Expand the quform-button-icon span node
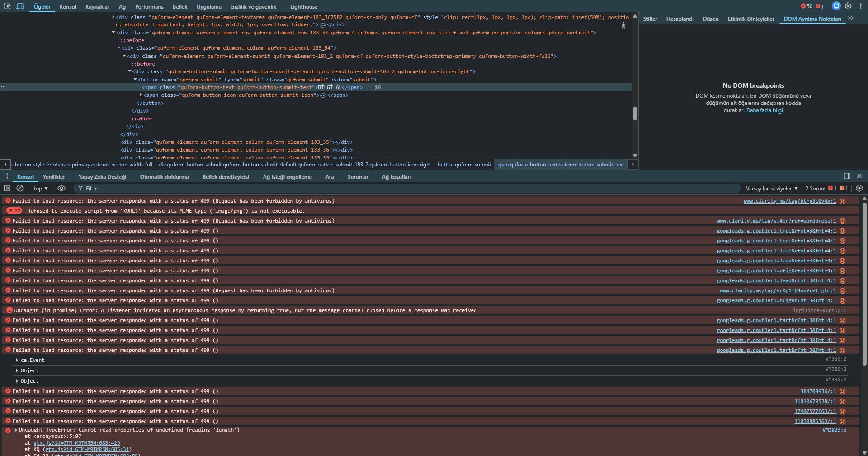 click(141, 95)
